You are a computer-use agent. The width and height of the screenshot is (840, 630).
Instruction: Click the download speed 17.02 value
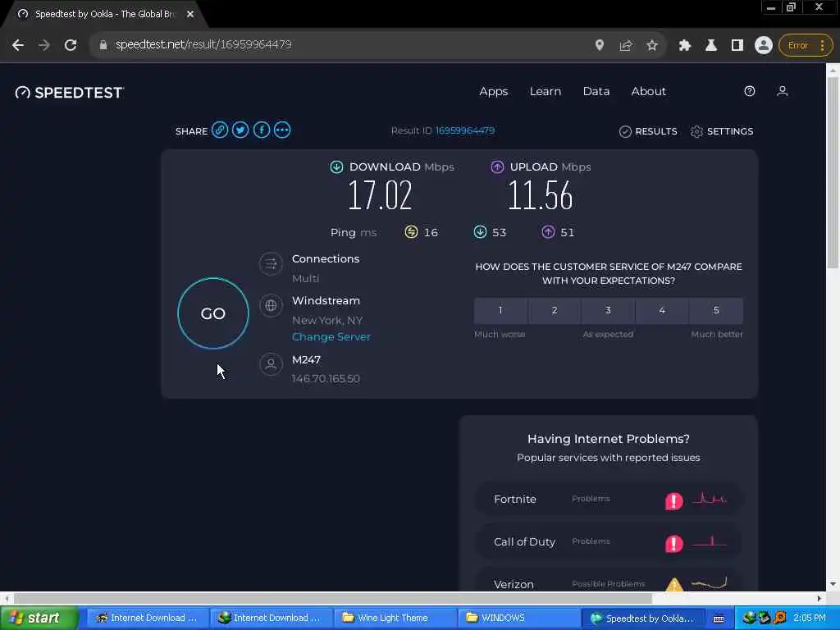(380, 195)
